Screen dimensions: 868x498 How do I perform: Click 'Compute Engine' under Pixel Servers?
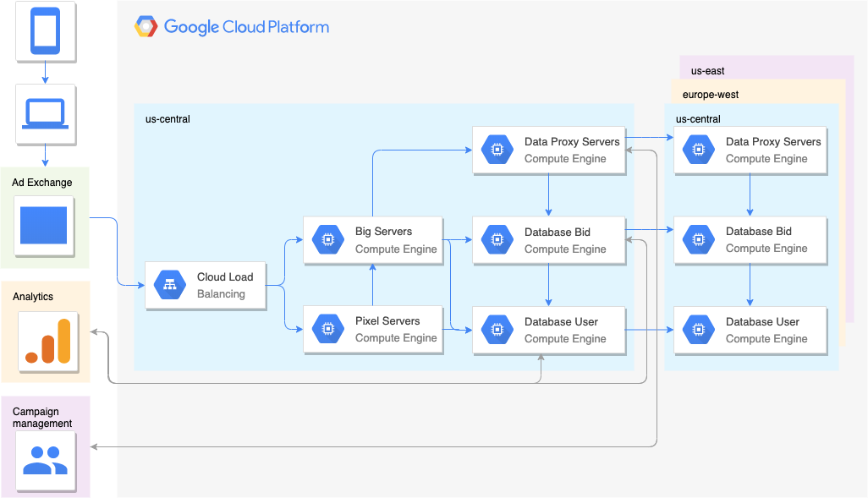[x=396, y=338]
